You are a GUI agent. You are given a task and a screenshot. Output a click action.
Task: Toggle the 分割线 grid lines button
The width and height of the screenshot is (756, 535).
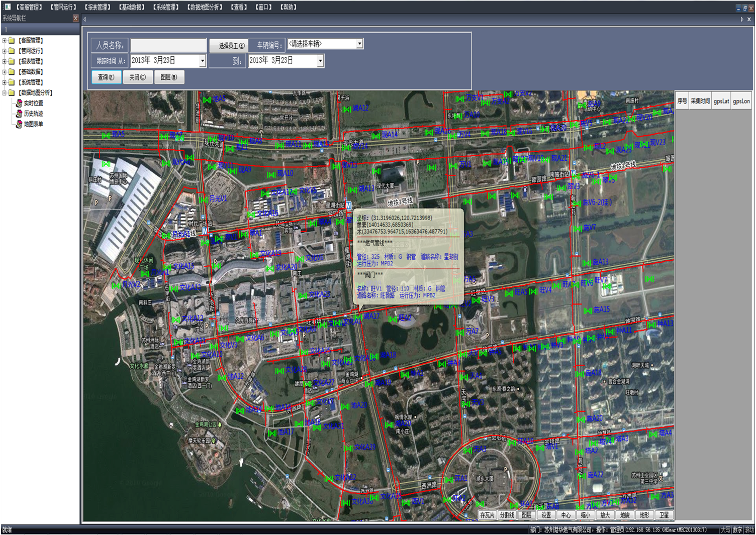[507, 515]
